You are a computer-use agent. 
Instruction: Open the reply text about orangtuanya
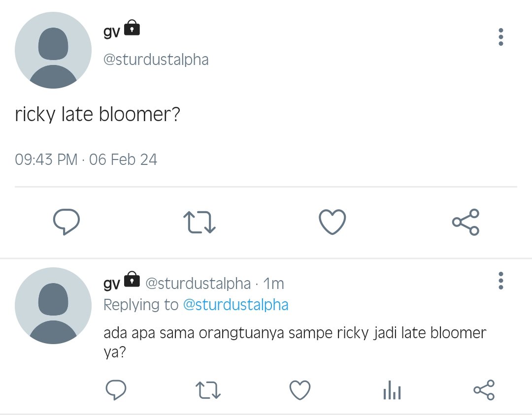click(x=295, y=342)
